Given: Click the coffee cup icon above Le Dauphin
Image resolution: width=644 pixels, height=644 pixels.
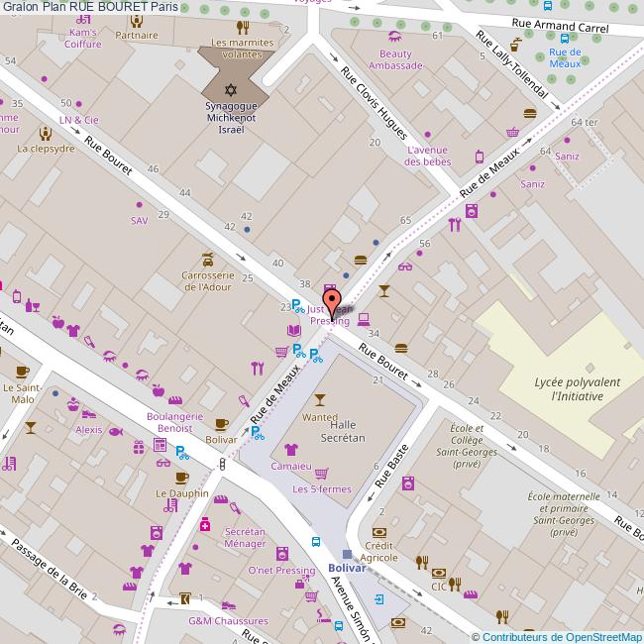Looking at the screenshot, I should point(181,477).
